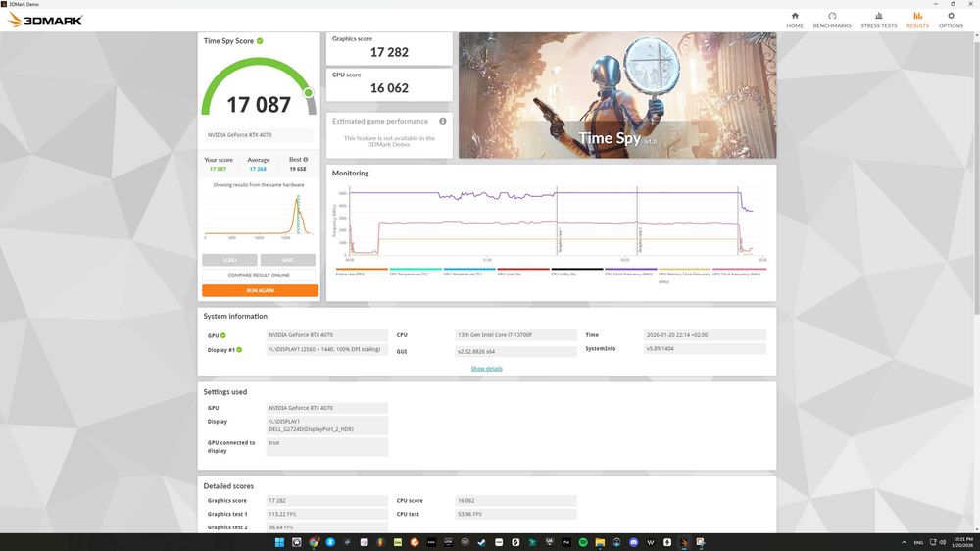The height and width of the screenshot is (551, 980).
Task: Open Google Chrome from the taskbar
Action: (x=314, y=542)
